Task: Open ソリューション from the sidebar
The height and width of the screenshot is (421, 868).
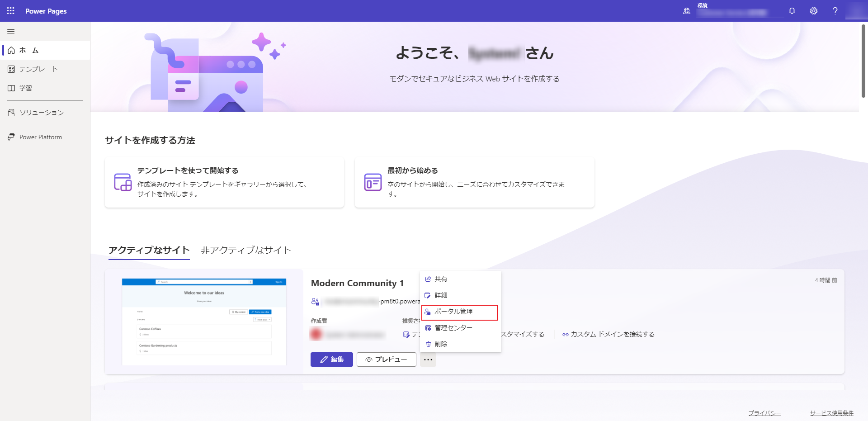Action: (x=41, y=112)
